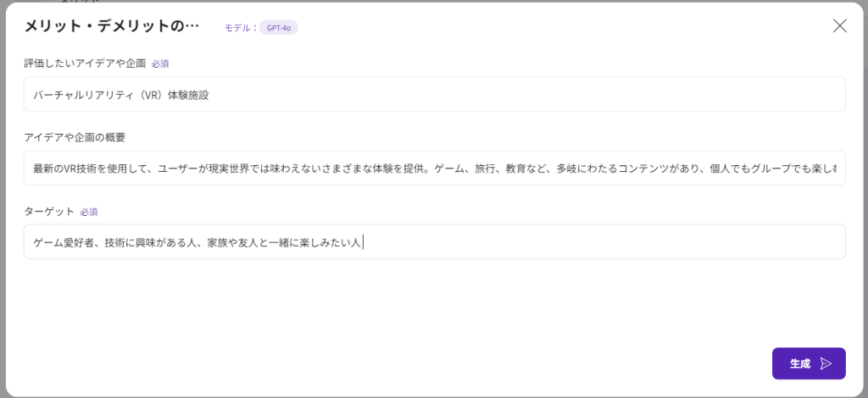Screen dimensions: 868x398
Task: Click the モデル: label text
Action: point(241,27)
